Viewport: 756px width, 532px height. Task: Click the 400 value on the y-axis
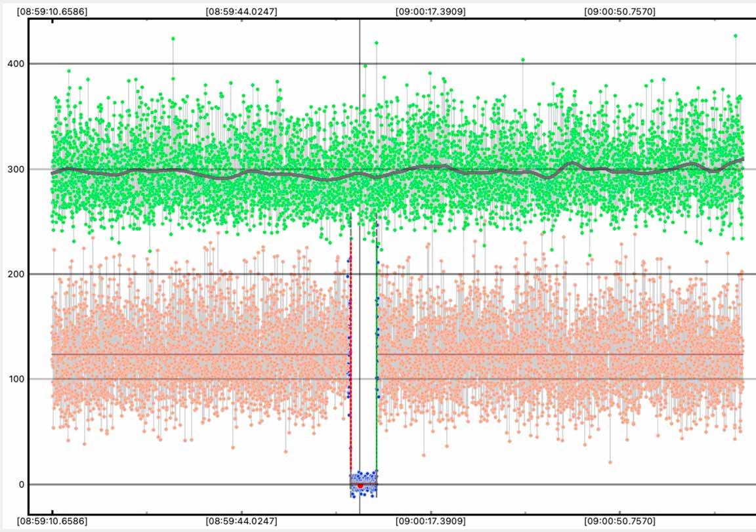click(14, 64)
